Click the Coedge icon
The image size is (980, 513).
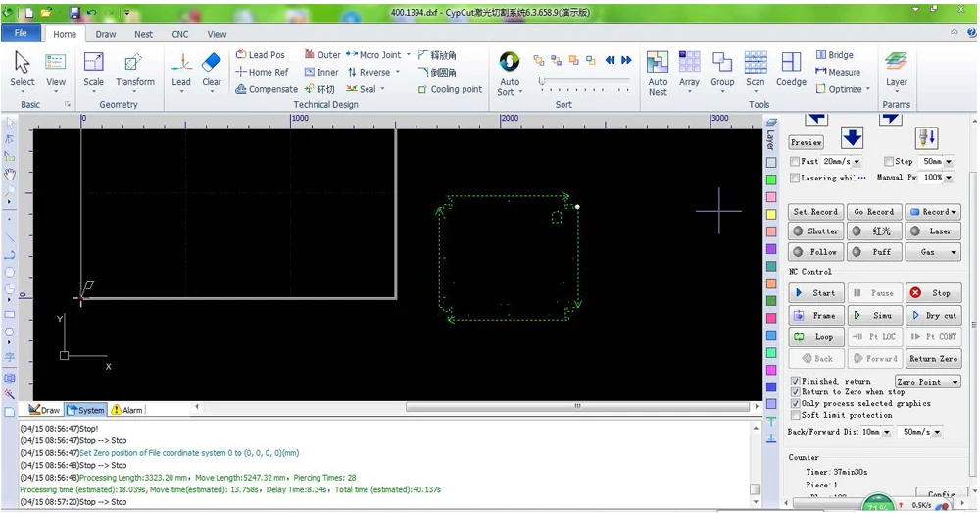791,72
